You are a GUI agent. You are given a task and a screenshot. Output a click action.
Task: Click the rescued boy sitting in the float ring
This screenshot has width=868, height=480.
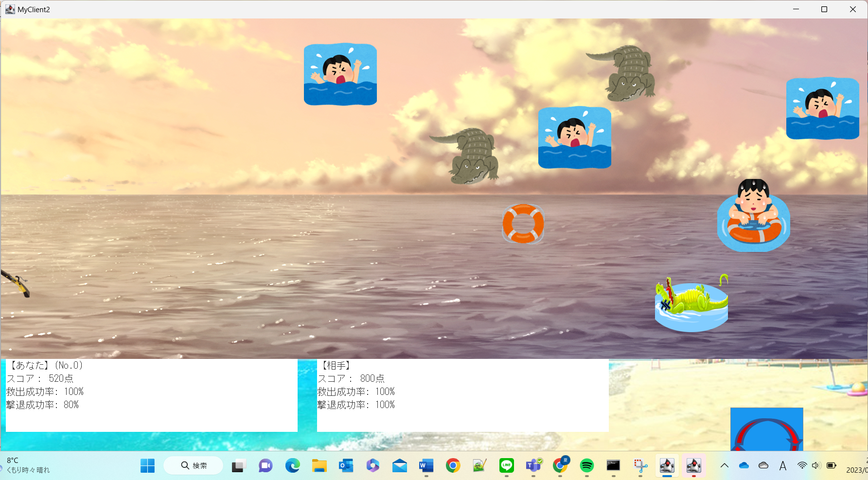click(754, 215)
